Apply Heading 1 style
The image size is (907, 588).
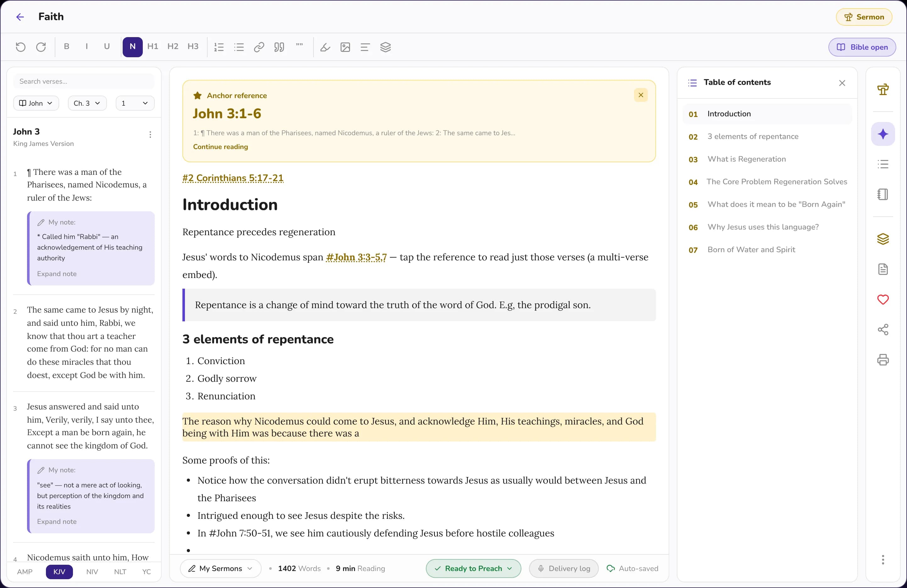click(x=153, y=47)
